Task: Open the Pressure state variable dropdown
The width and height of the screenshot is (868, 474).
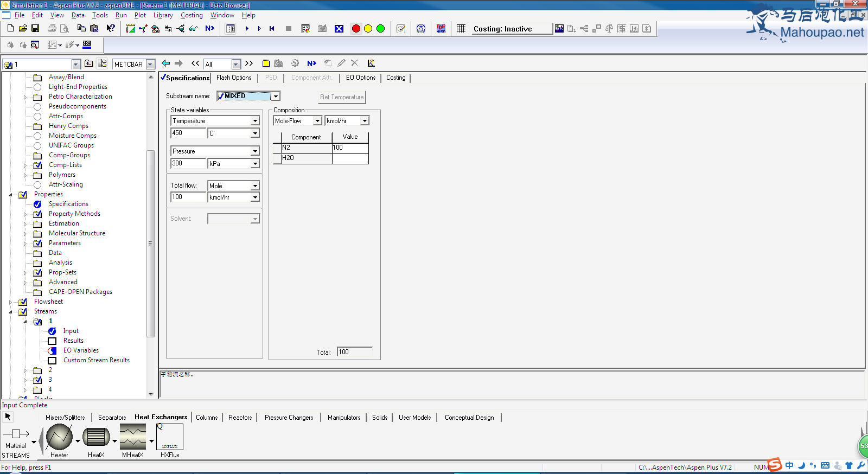Action: [x=255, y=151]
